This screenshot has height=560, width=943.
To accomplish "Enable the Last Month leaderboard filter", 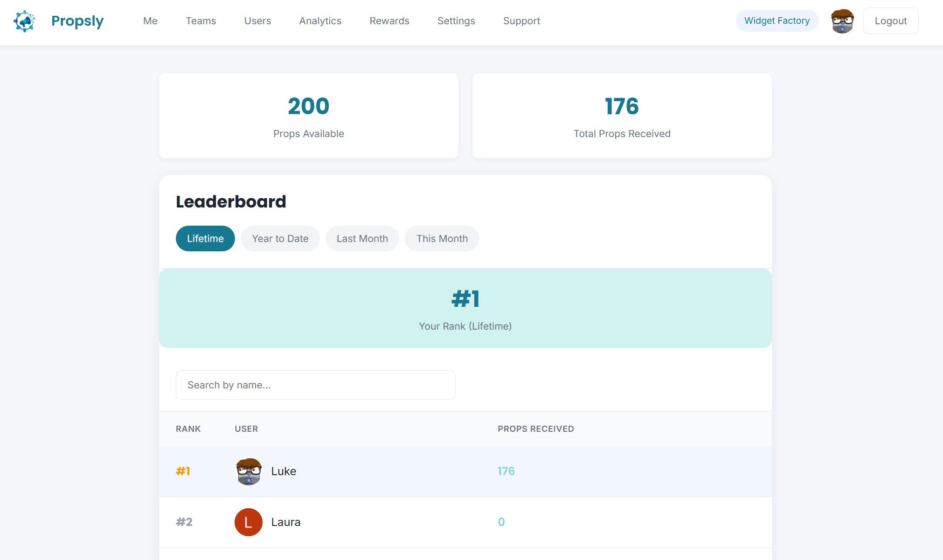I will click(x=362, y=238).
